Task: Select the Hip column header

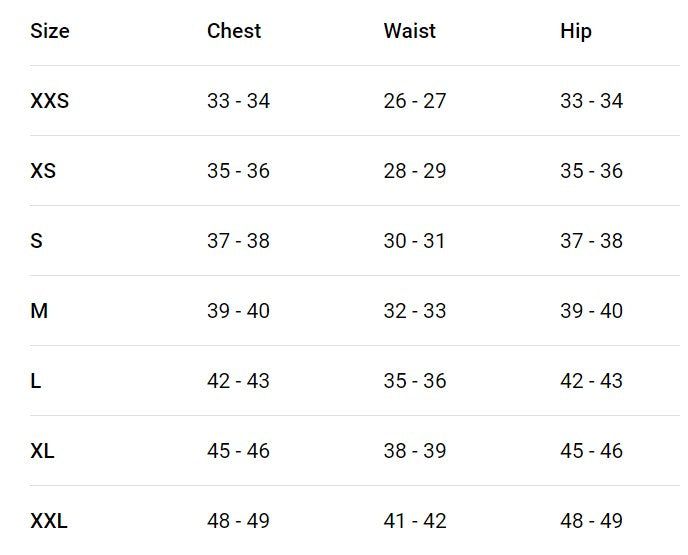Action: click(576, 31)
